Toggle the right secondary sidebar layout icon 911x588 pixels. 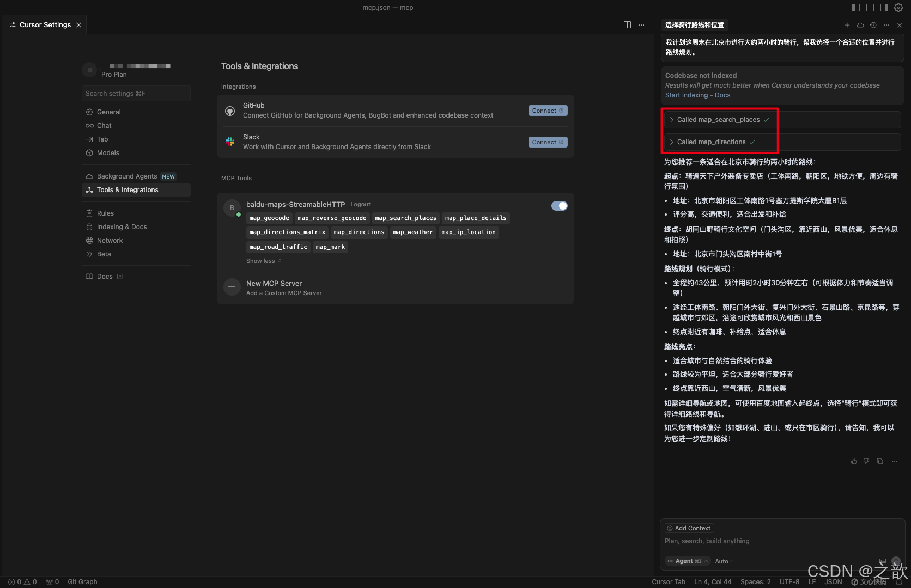(x=884, y=8)
